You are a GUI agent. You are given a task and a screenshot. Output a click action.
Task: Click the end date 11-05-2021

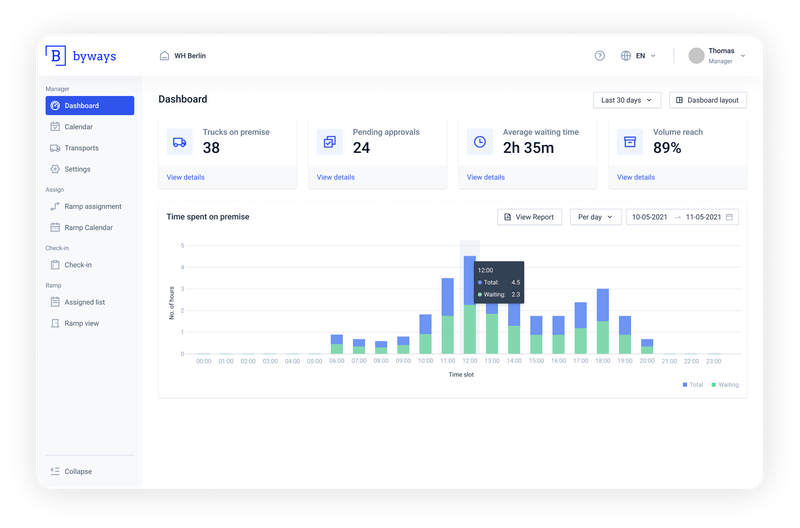tap(703, 217)
